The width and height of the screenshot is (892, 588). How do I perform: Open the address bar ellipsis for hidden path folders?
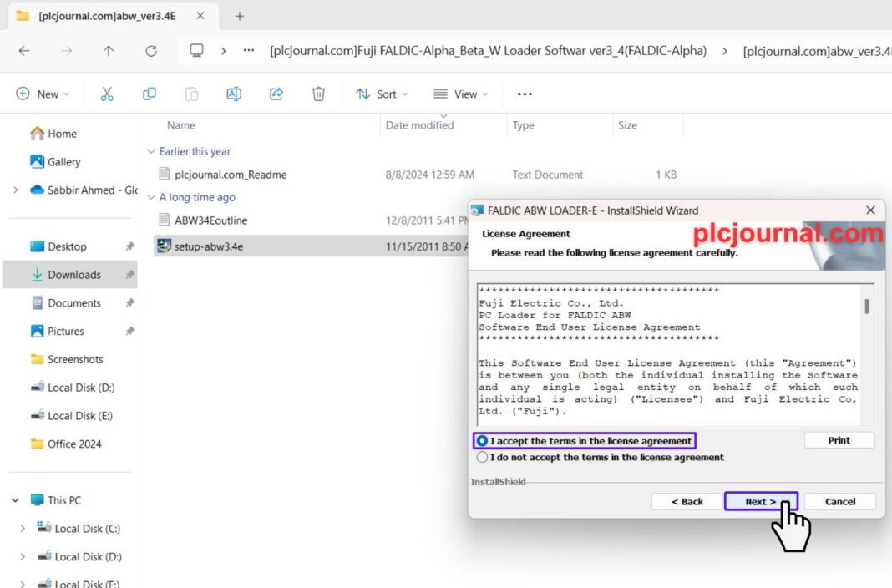(249, 51)
